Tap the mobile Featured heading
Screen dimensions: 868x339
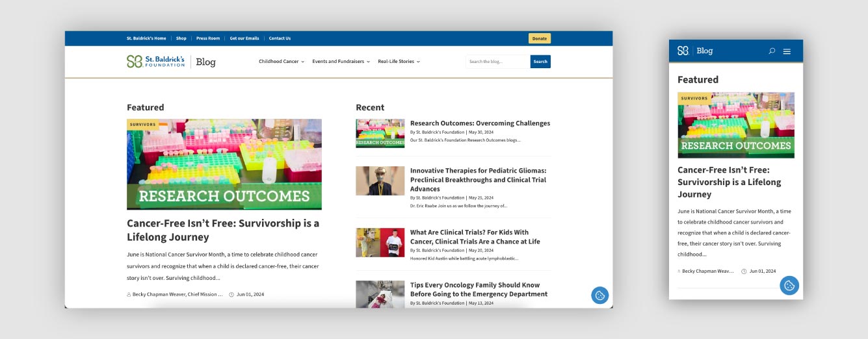(698, 79)
